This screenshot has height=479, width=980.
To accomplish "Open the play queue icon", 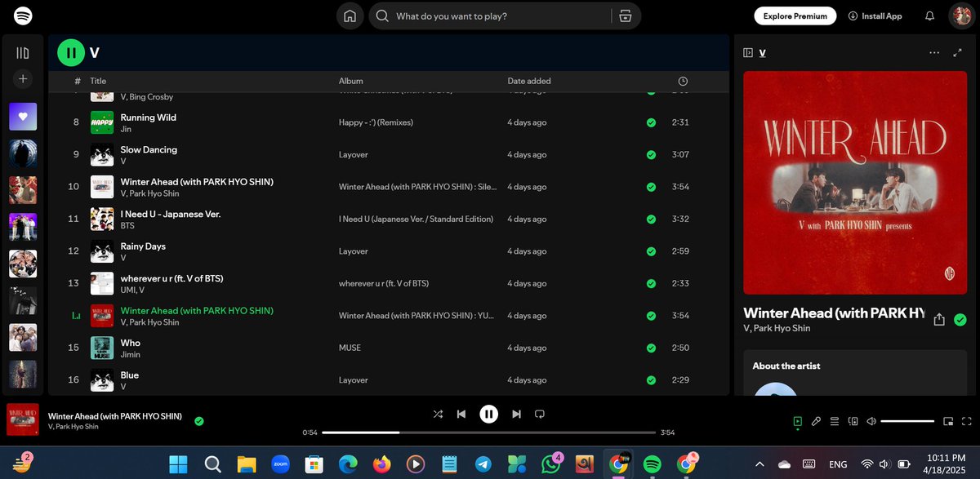I will point(834,421).
